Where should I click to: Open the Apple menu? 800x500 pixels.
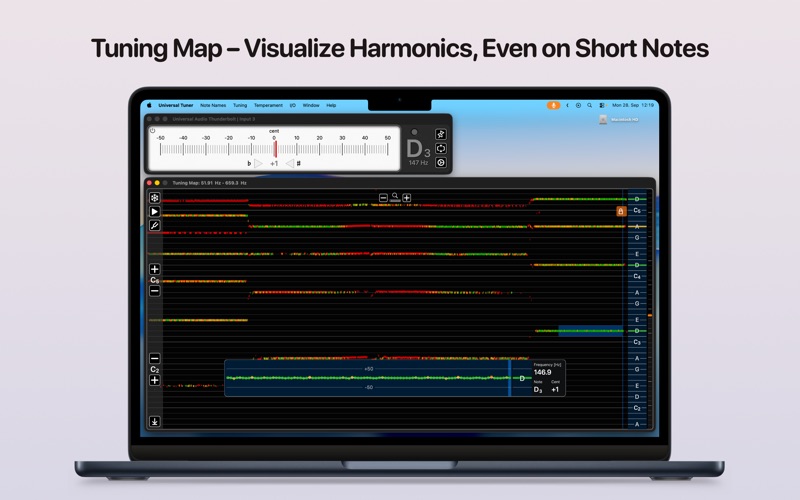point(149,106)
